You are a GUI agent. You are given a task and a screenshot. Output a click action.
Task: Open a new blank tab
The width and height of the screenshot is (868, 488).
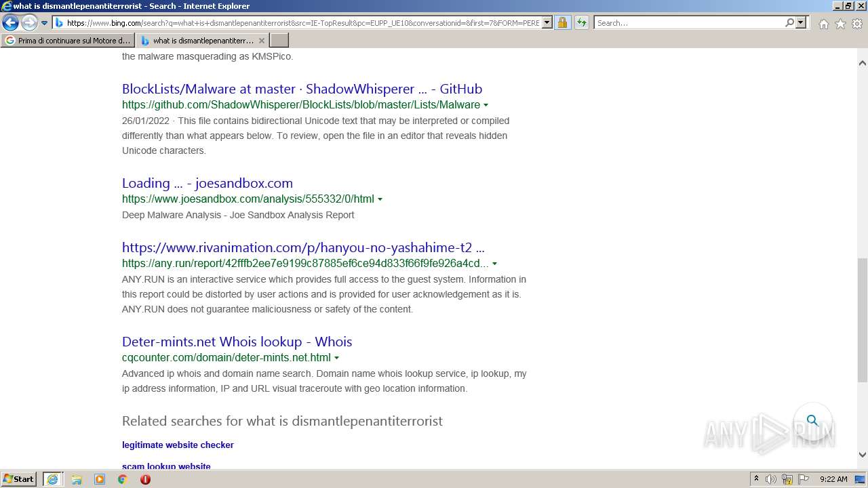coord(279,41)
